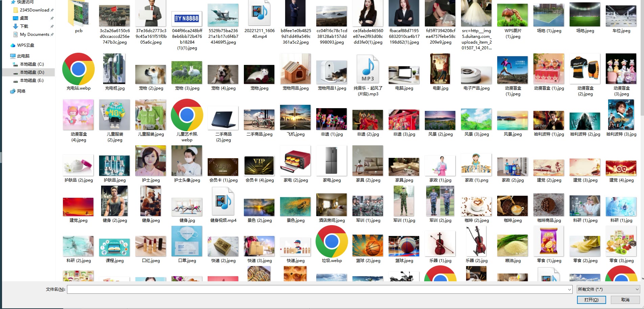Select the 粮油.jpg thumbnail
Image resolution: width=644 pixels, height=309 pixels.
(513, 245)
